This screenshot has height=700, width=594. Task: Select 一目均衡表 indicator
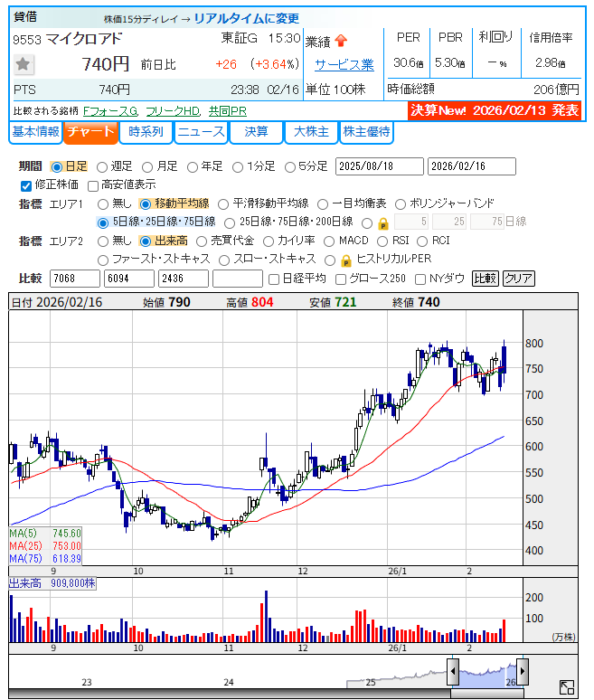pyautogui.click(x=323, y=204)
